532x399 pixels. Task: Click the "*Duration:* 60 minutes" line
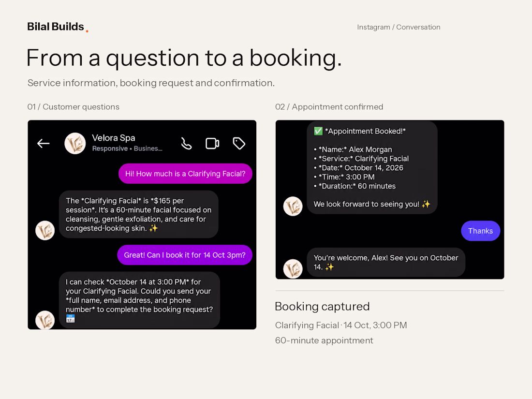(355, 186)
